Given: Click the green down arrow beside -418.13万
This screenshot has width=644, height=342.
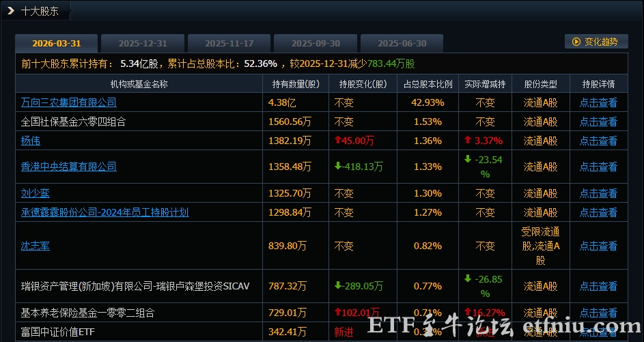Looking at the screenshot, I should (x=338, y=166).
